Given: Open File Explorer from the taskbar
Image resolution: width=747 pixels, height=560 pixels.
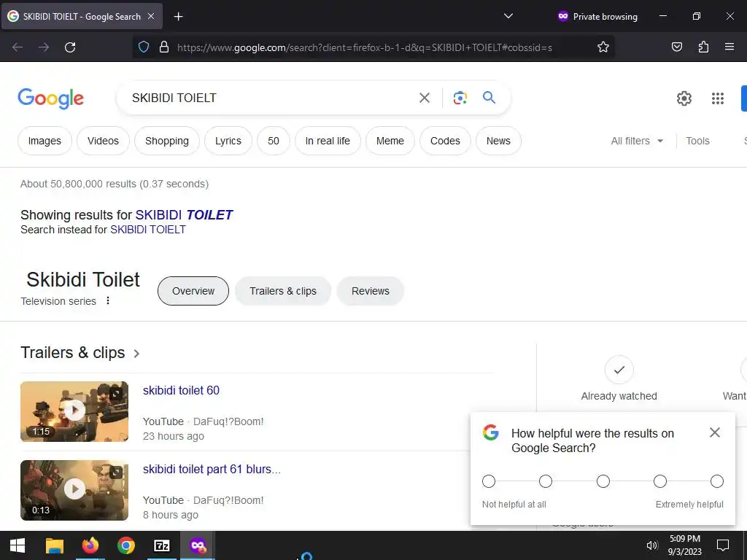Looking at the screenshot, I should click(54, 545).
